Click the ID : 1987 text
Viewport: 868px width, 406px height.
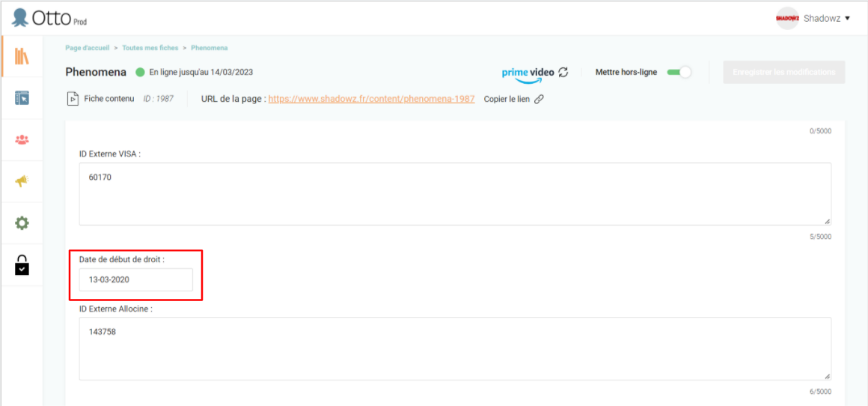(x=158, y=99)
